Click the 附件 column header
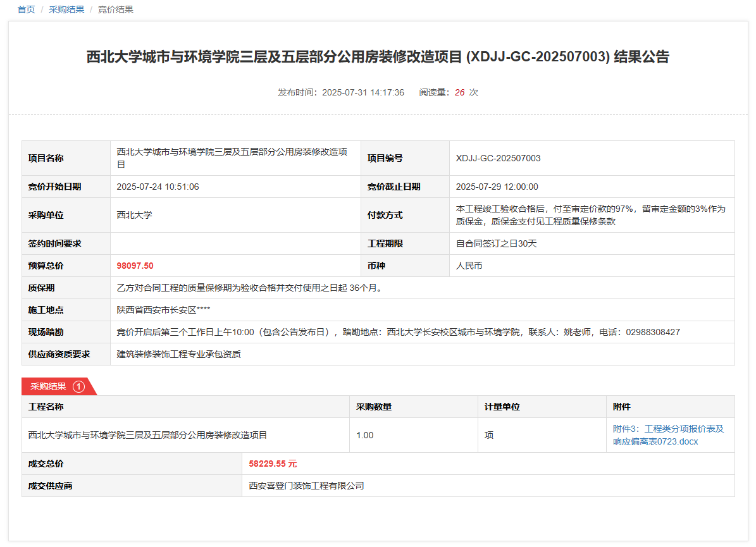 (621, 407)
